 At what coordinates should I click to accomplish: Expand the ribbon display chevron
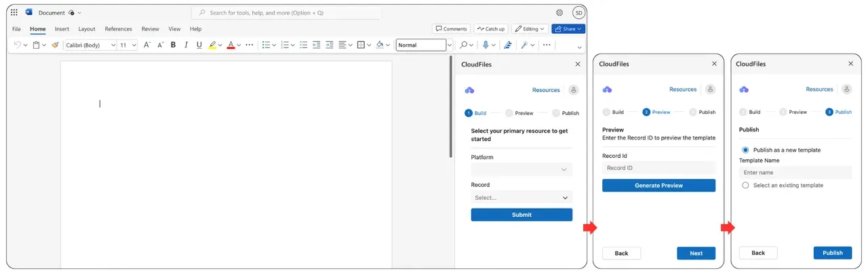coord(579,47)
